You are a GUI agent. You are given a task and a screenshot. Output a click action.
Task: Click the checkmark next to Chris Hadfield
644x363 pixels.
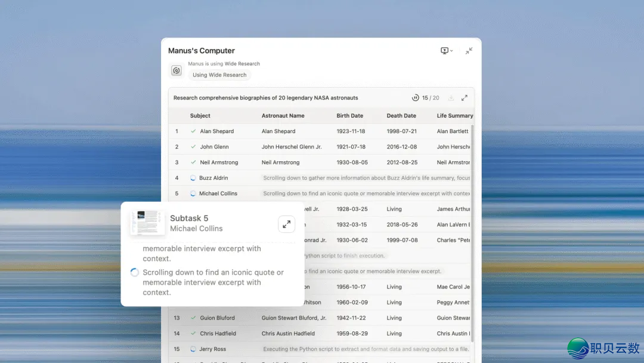pos(193,333)
